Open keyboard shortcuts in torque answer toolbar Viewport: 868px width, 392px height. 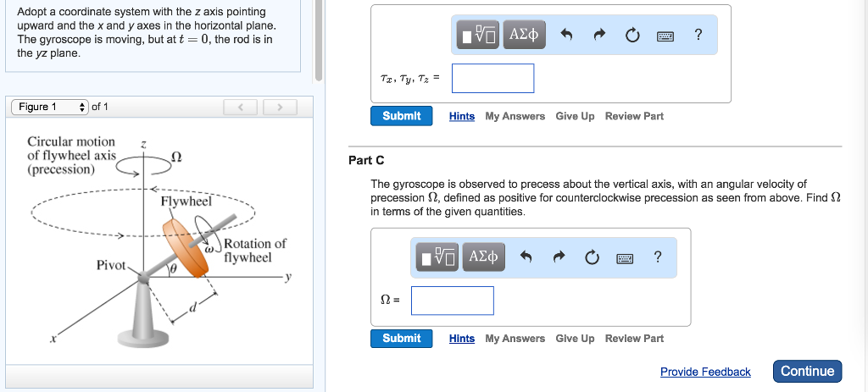click(665, 36)
